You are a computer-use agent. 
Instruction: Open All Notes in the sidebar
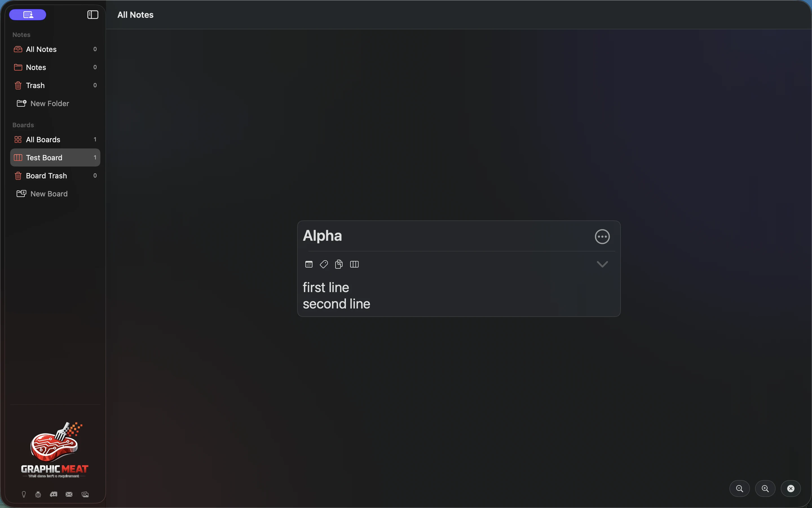click(x=55, y=49)
